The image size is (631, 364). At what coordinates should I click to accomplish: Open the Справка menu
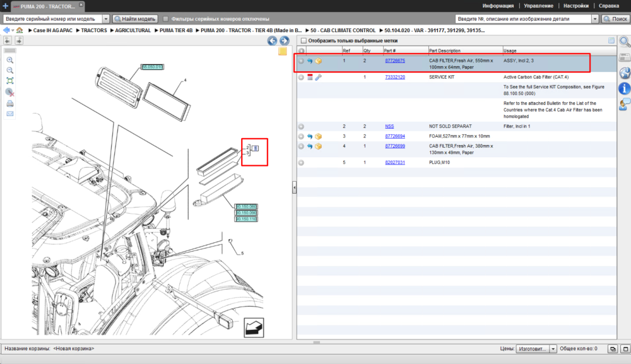608,6
